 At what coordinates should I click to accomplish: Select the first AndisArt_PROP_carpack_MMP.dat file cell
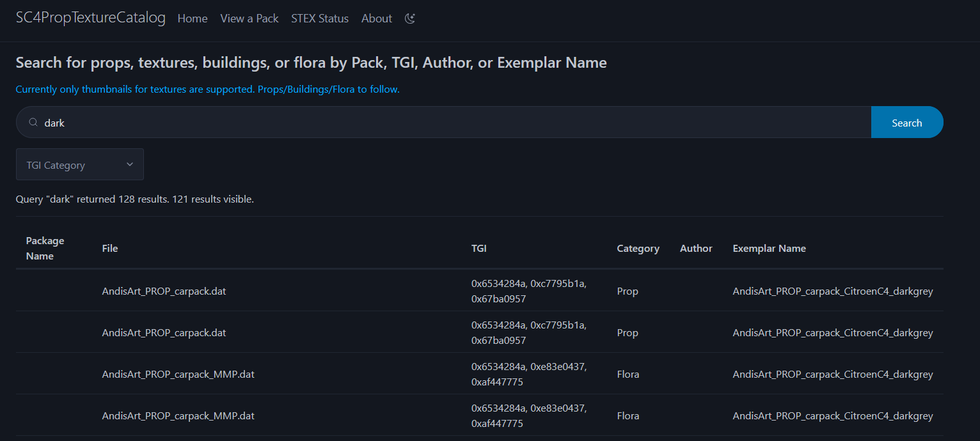pyautogui.click(x=178, y=375)
